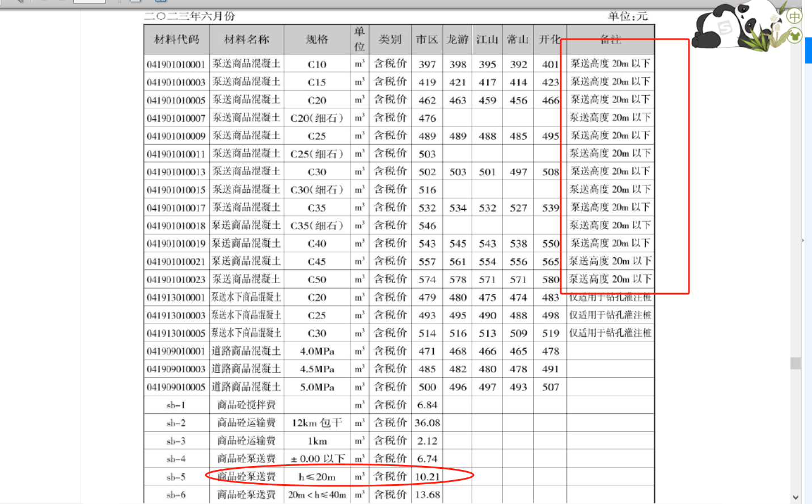Select the 材料名称 column header
This screenshot has height=504, width=812.
pyautogui.click(x=246, y=39)
